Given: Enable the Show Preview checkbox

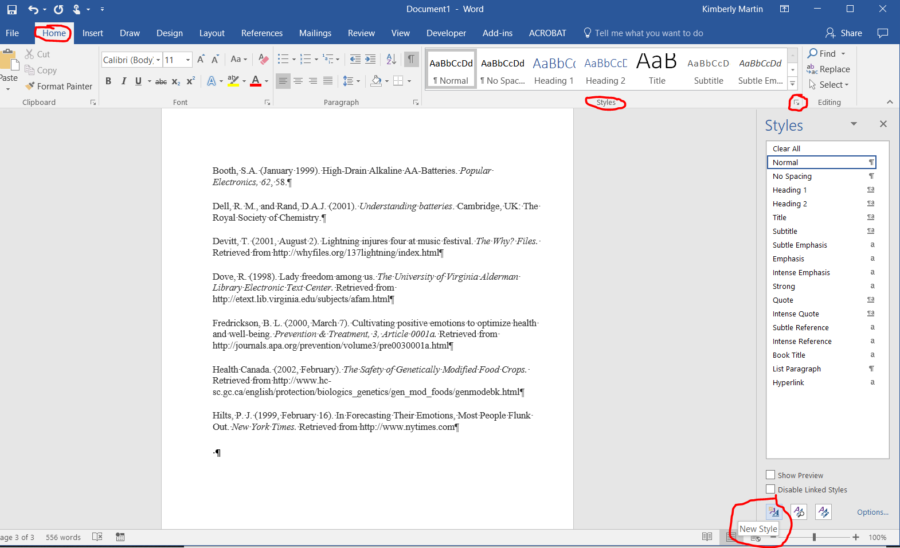Looking at the screenshot, I should (770, 475).
